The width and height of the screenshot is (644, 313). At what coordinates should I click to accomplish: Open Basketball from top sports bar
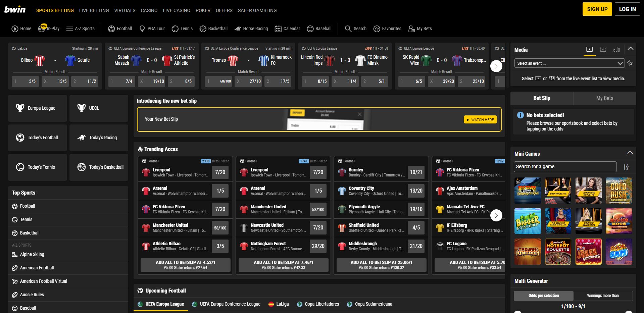tap(213, 29)
